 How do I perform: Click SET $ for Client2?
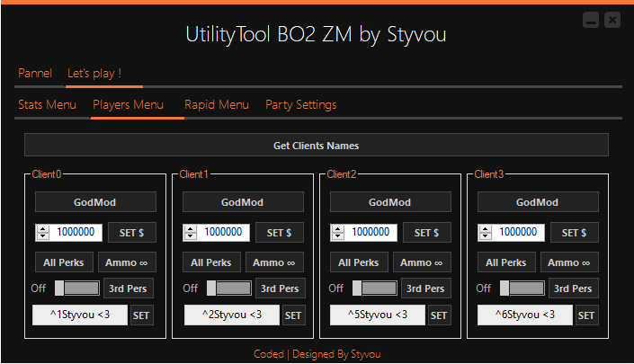tap(427, 232)
